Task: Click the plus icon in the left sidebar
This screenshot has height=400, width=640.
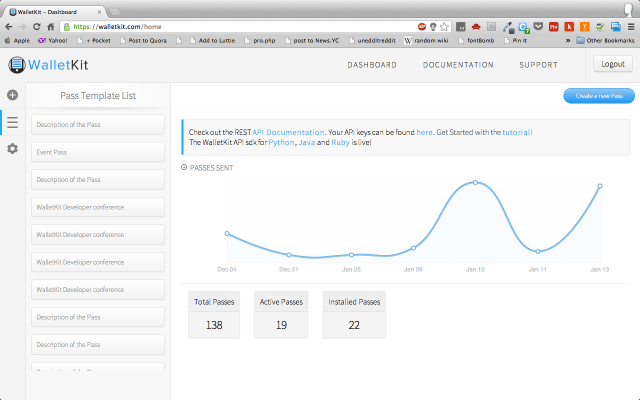Action: coord(12,95)
